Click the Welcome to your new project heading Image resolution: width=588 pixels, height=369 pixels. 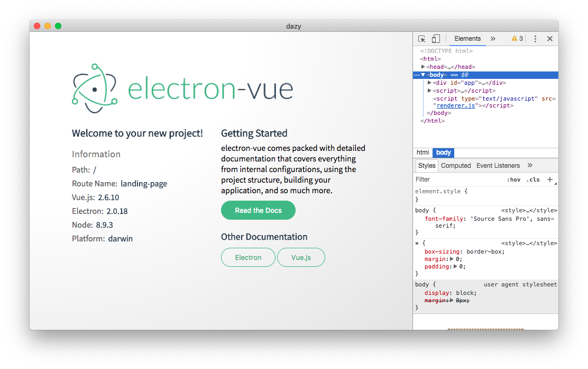click(x=137, y=133)
